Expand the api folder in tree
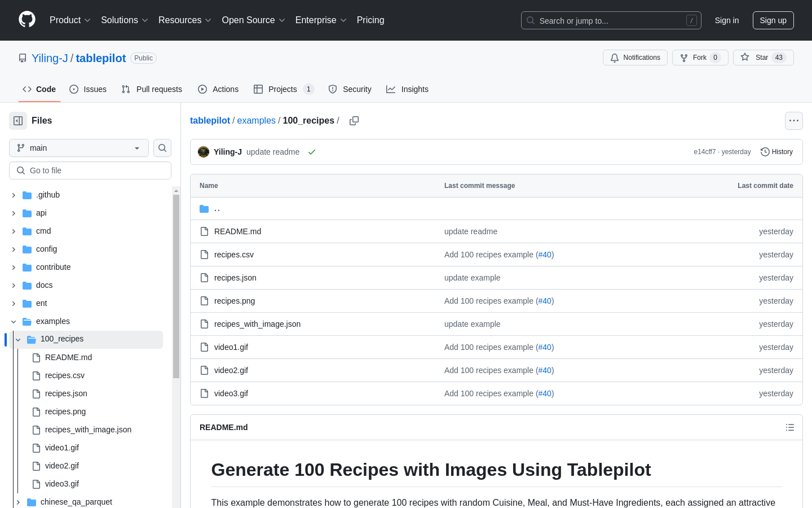 pos(14,213)
